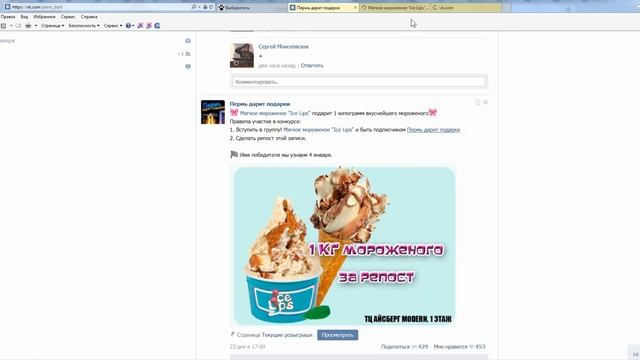This screenshot has width=640, height=360.
Task: Click the top sidebar icon beside left menu
Action: tap(188, 41)
